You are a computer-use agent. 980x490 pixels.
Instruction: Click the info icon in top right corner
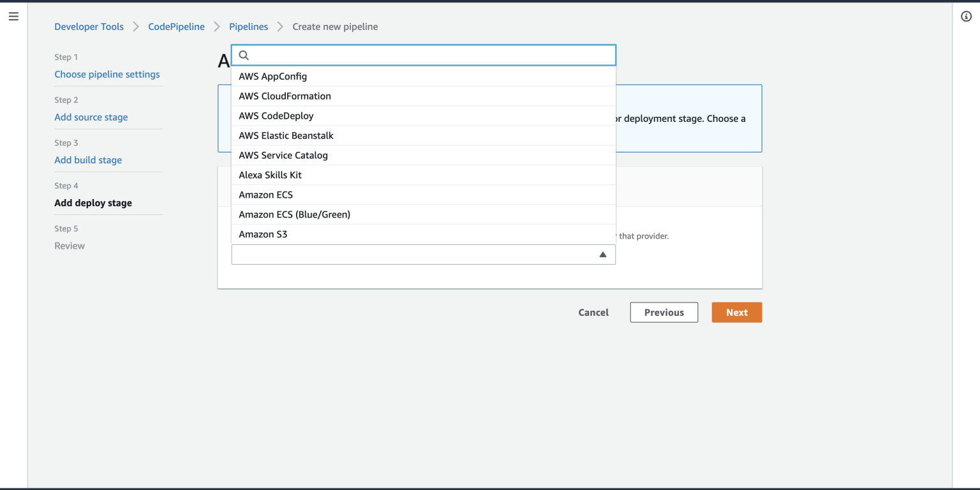(x=965, y=17)
